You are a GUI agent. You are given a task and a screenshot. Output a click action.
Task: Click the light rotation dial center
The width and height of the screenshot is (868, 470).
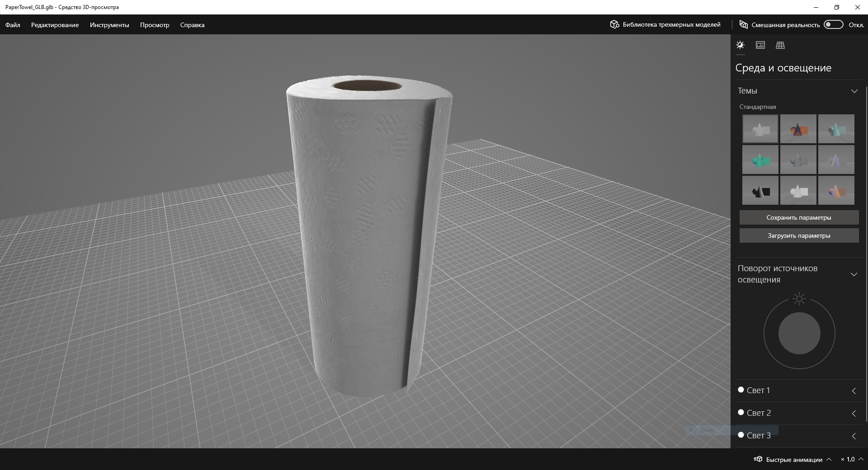tap(799, 334)
